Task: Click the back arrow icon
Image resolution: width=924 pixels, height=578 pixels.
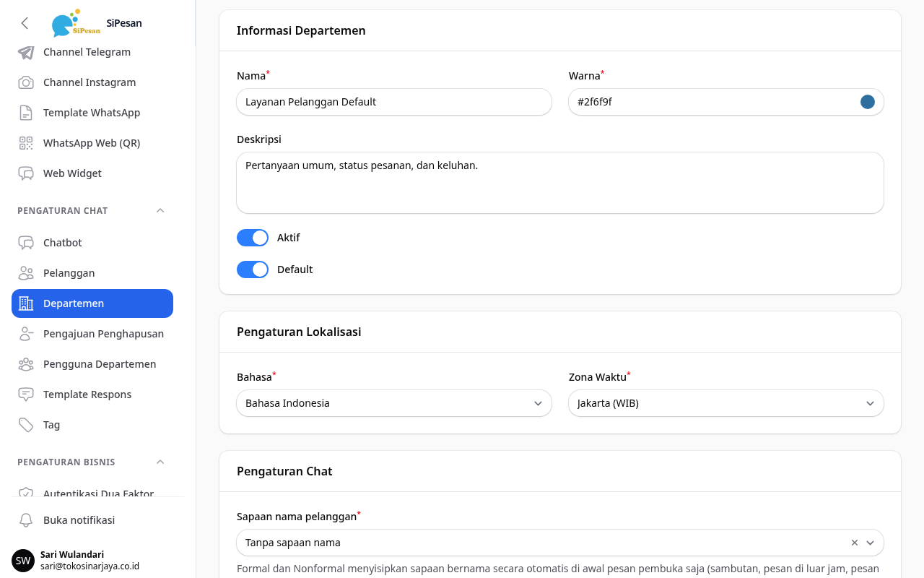Action: click(x=25, y=23)
